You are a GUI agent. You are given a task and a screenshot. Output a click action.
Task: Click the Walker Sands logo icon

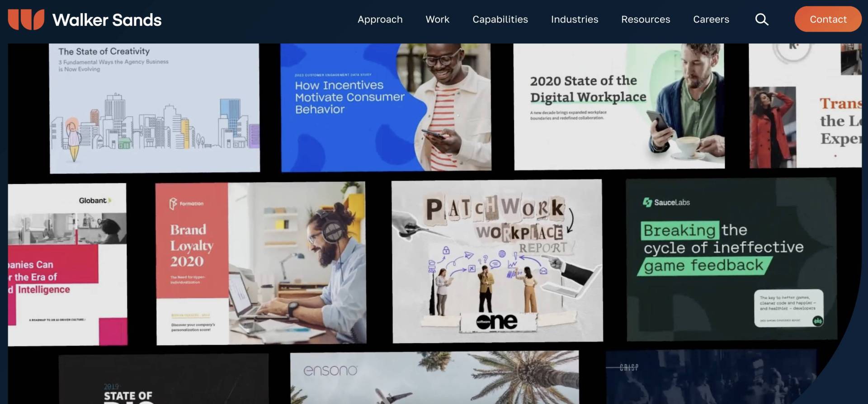click(x=26, y=19)
